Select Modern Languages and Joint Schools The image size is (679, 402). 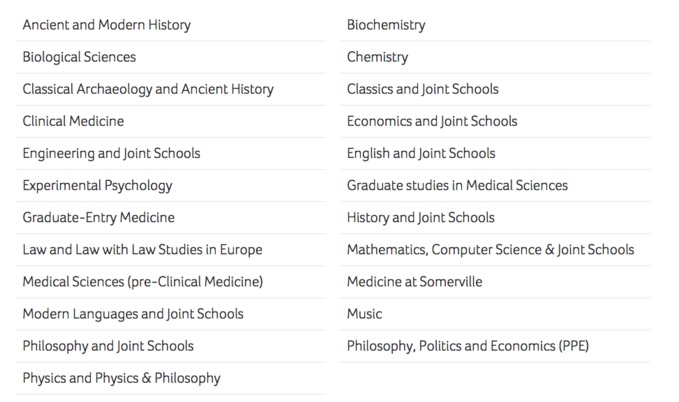pos(133,314)
